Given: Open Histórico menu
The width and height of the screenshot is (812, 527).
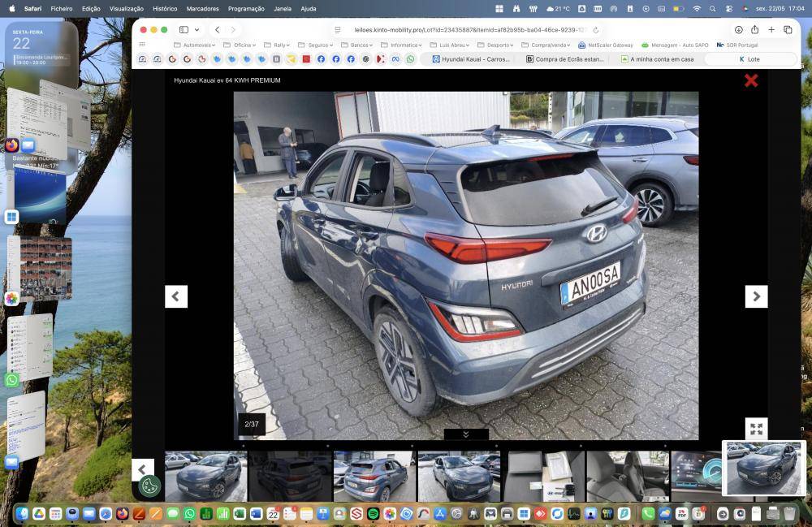Looking at the screenshot, I should [165, 9].
